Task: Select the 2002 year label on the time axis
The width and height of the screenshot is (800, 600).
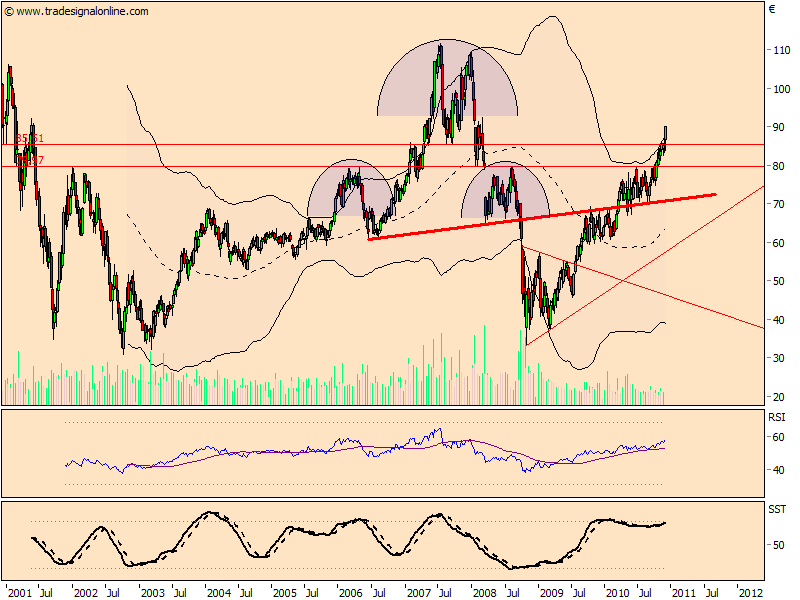Action: [x=86, y=593]
